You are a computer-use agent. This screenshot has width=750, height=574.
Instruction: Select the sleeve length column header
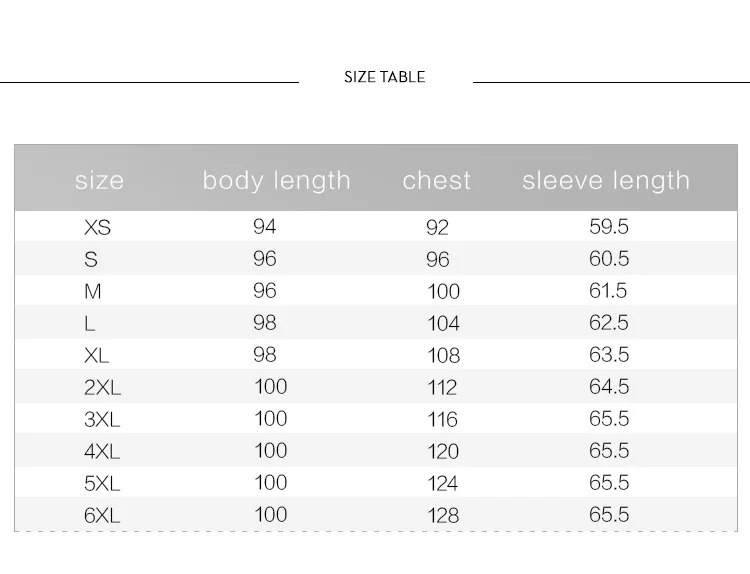pos(606,181)
